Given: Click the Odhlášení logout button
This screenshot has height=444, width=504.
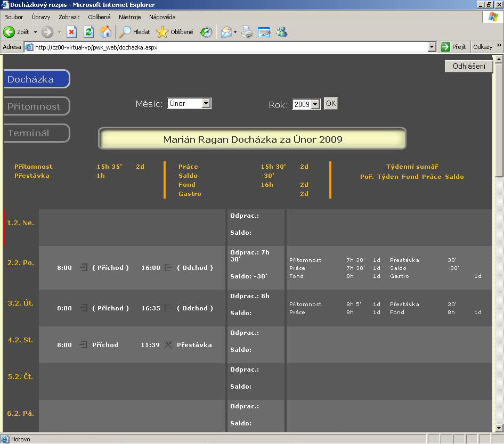Looking at the screenshot, I should click(x=468, y=67).
